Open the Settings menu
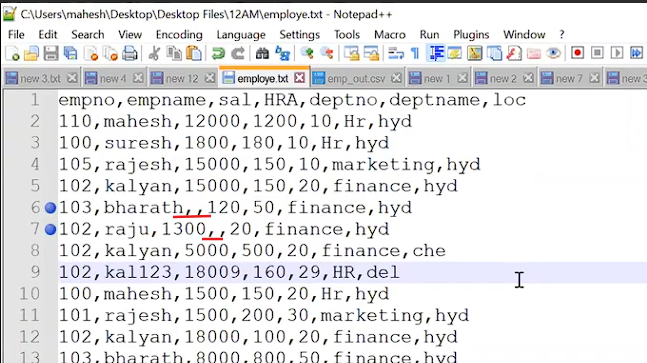 300,35
